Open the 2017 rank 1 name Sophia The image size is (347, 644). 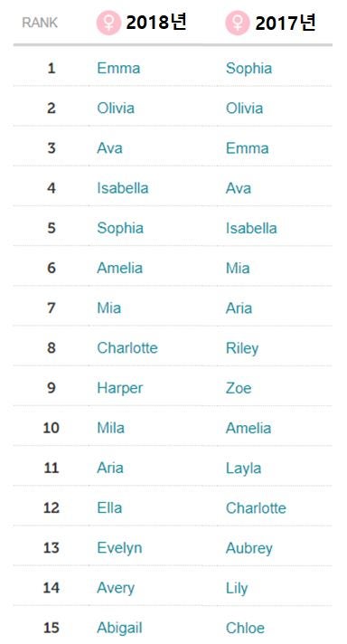(249, 69)
